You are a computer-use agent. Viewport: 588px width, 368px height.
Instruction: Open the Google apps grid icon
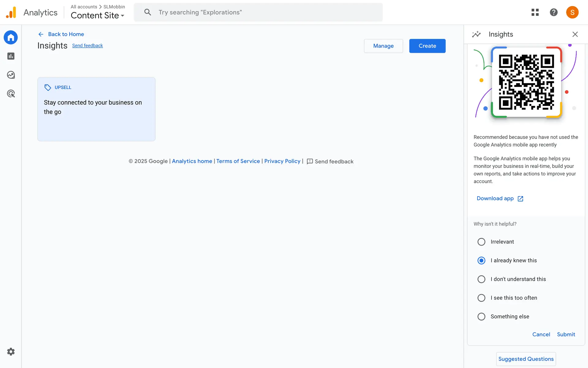point(535,12)
